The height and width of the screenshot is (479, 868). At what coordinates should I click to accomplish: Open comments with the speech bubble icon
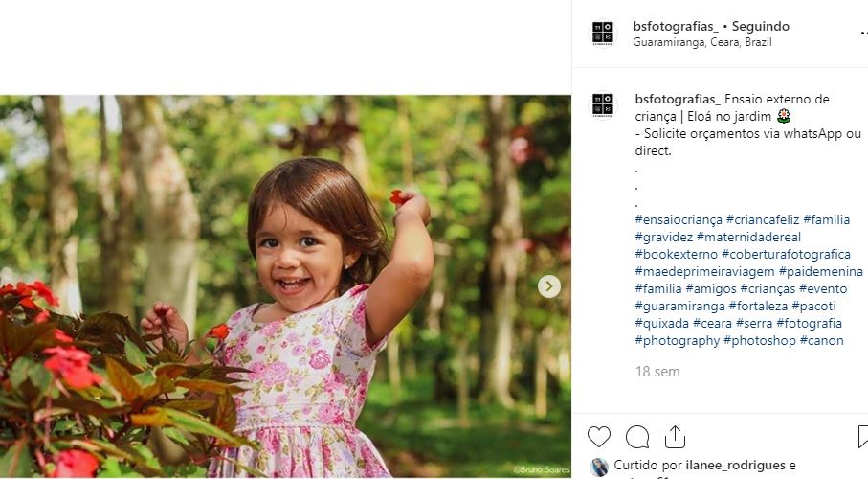[x=637, y=437]
